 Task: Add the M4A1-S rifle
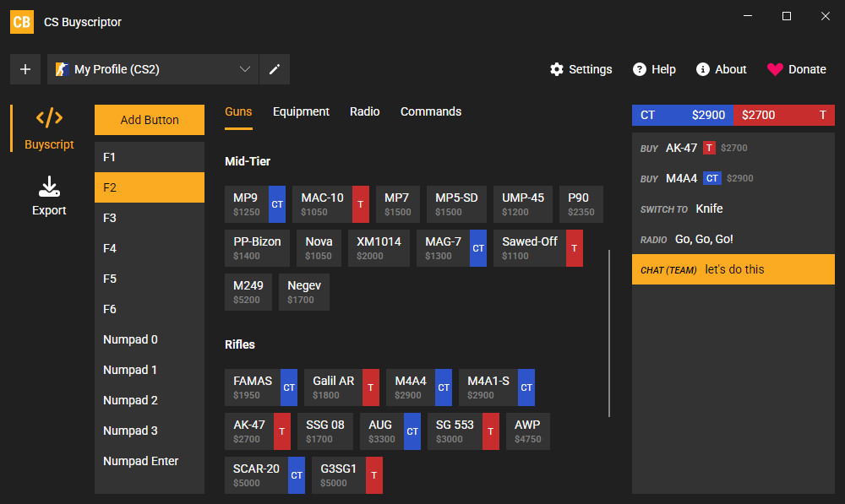[497, 387]
